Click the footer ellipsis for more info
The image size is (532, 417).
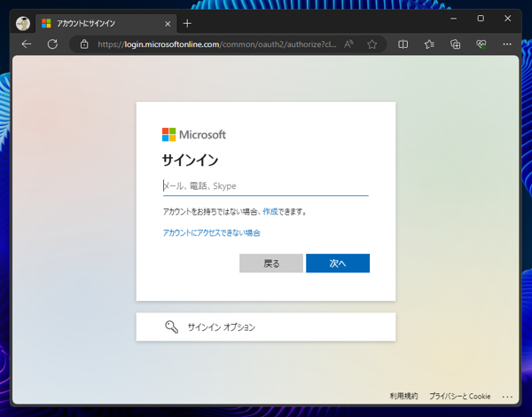507,397
